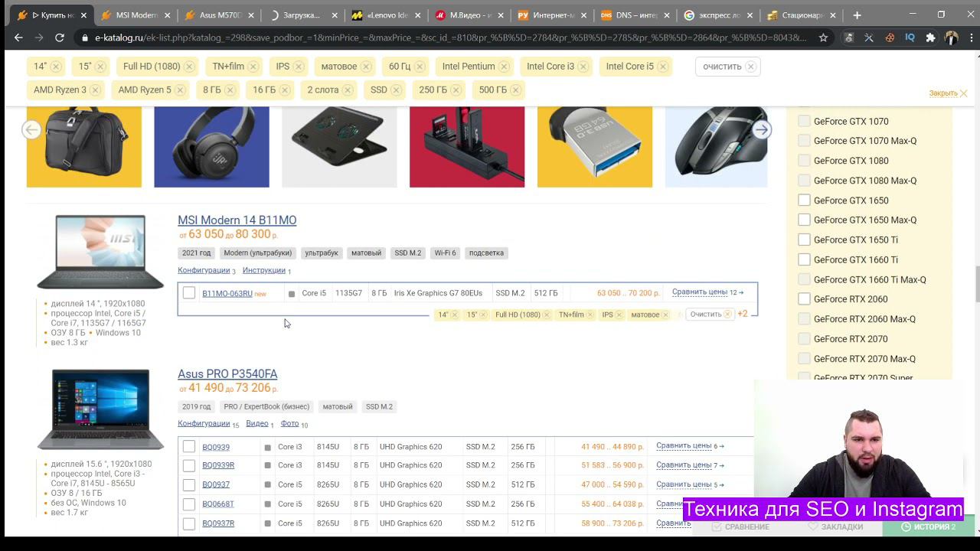The image size is (980, 551).
Task: Enable the GeForce GTX 1650 Max-Q filter
Action: [x=804, y=220]
